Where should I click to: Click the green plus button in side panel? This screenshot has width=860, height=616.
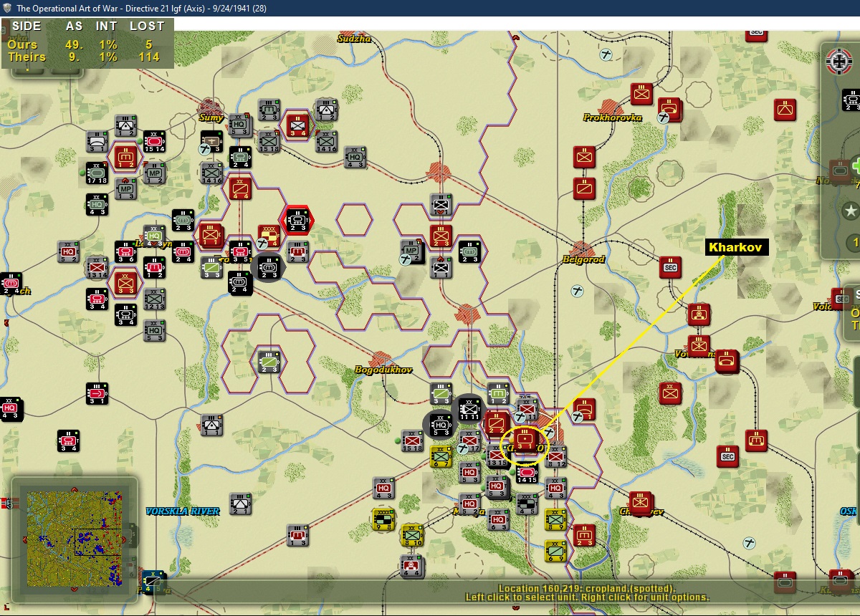tap(855, 166)
